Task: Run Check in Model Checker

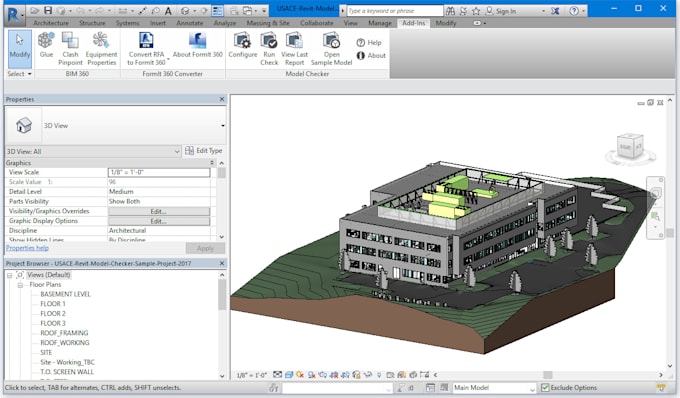Action: (x=269, y=49)
